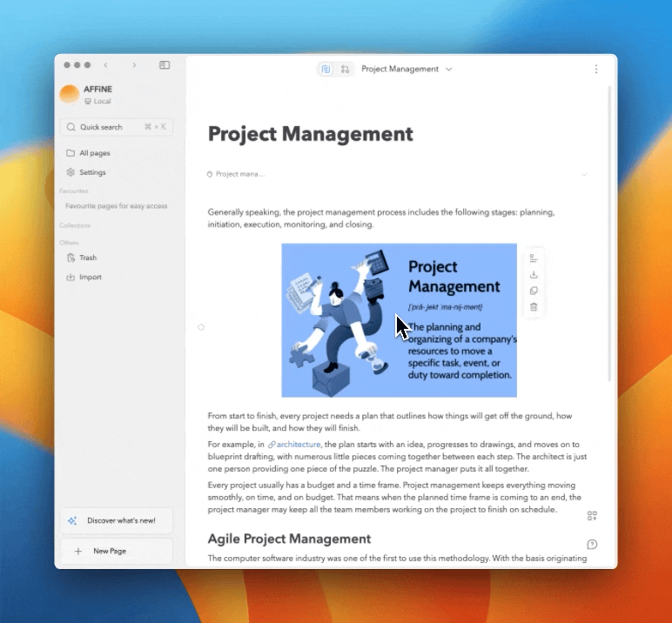
Task: Click the Others section label
Action: pyautogui.click(x=69, y=243)
